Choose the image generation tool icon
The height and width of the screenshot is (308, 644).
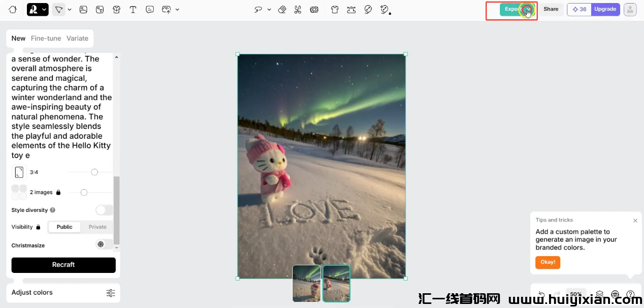83,9
